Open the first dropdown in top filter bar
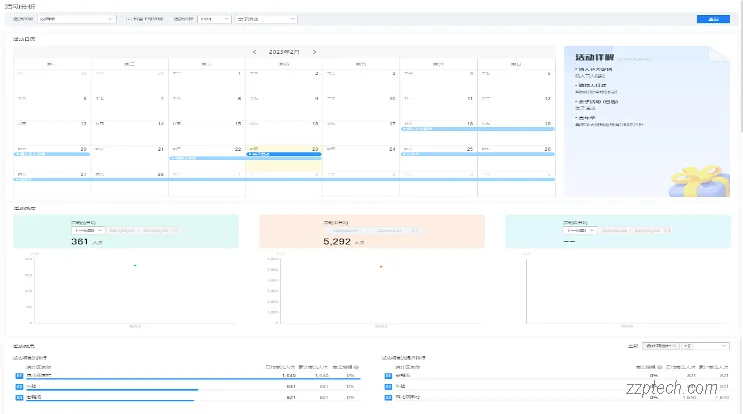The width and height of the screenshot is (743, 414). (78, 18)
